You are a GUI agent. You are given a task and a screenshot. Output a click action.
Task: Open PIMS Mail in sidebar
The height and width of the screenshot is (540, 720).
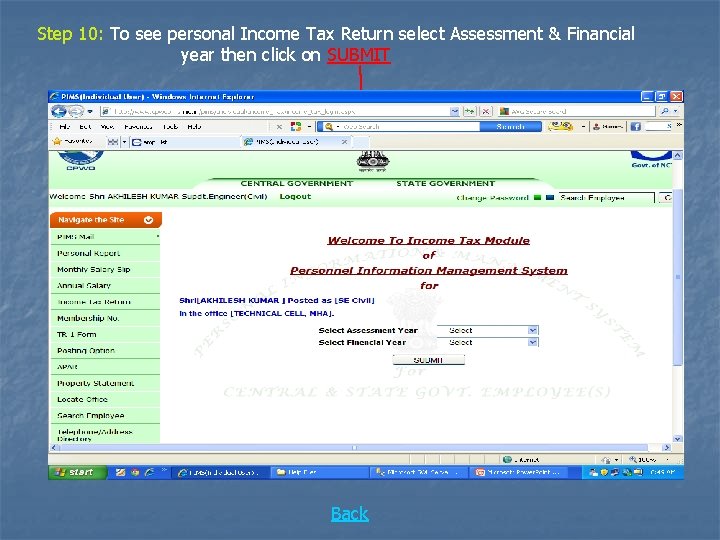coord(105,237)
